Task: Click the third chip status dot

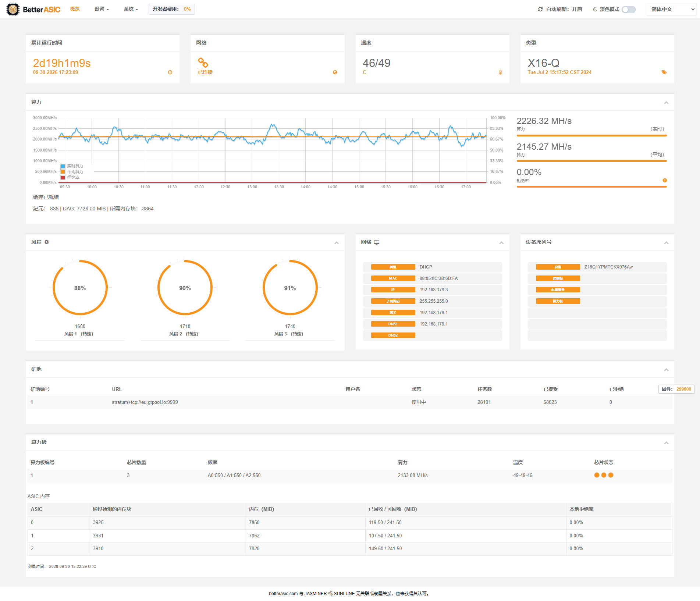Action: tap(611, 475)
